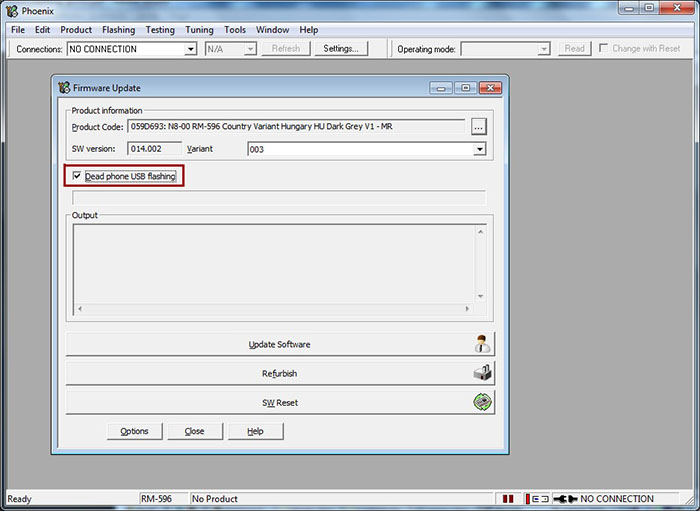The width and height of the screenshot is (700, 511).
Task: Open firmware update Options
Action: point(134,431)
